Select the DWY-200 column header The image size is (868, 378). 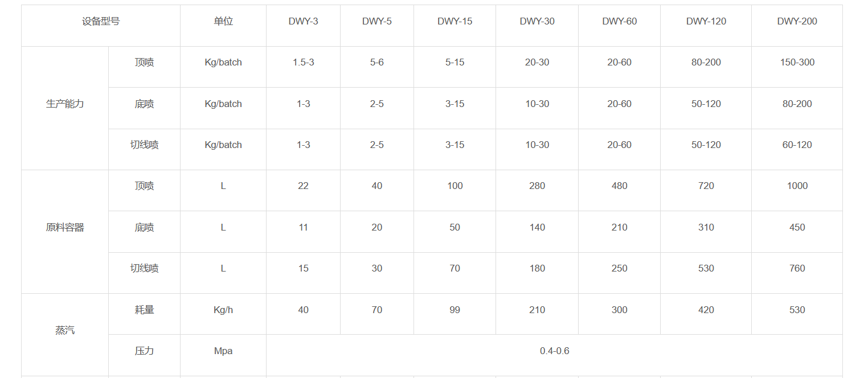pos(797,22)
